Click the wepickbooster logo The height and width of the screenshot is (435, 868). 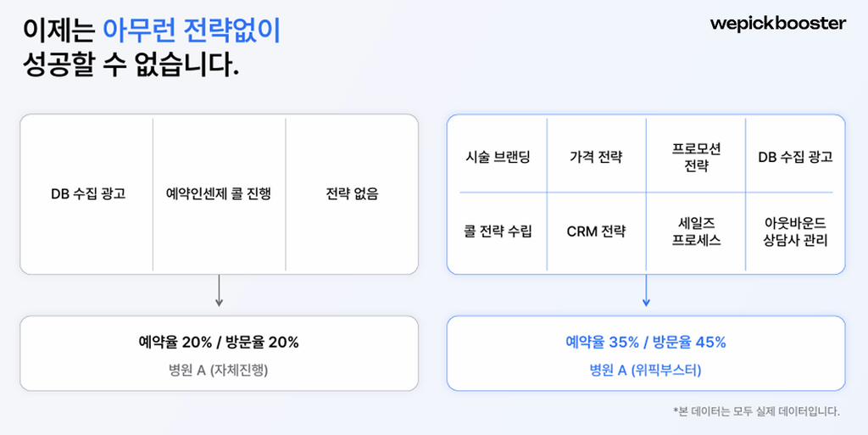tap(778, 23)
